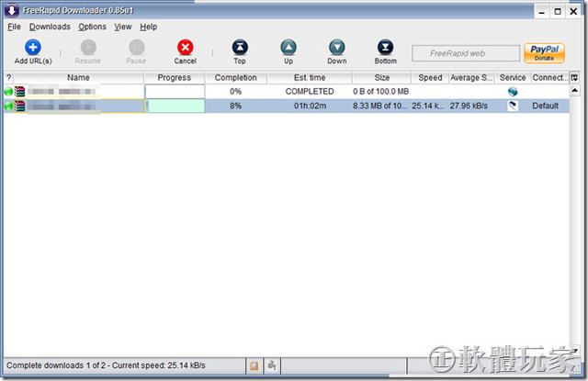This screenshot has height=381, width=588.
Task: Select the COMPLETED status cell
Action: pyautogui.click(x=310, y=92)
